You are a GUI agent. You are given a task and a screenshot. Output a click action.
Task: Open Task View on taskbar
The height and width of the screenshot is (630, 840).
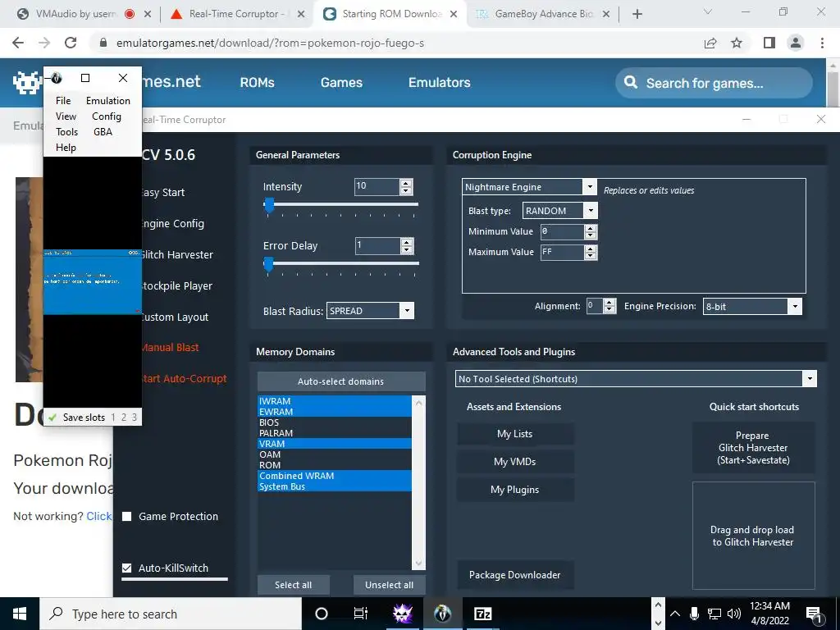[x=361, y=614]
